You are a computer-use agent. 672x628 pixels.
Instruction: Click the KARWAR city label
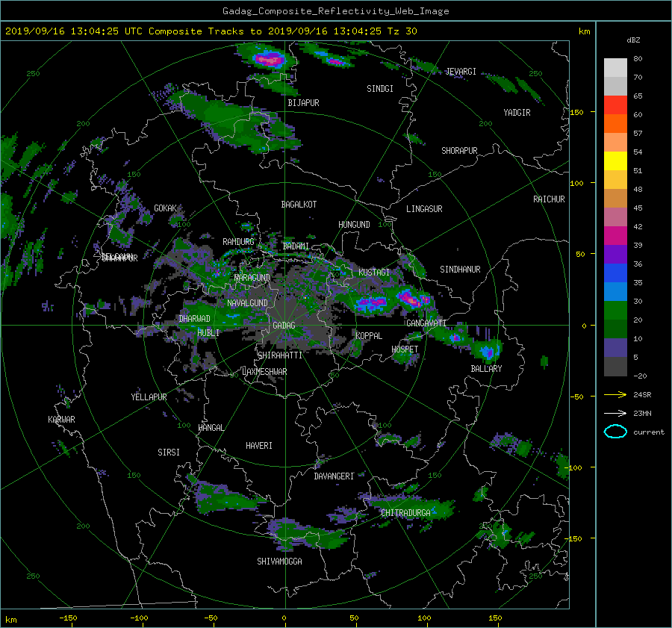click(x=62, y=420)
